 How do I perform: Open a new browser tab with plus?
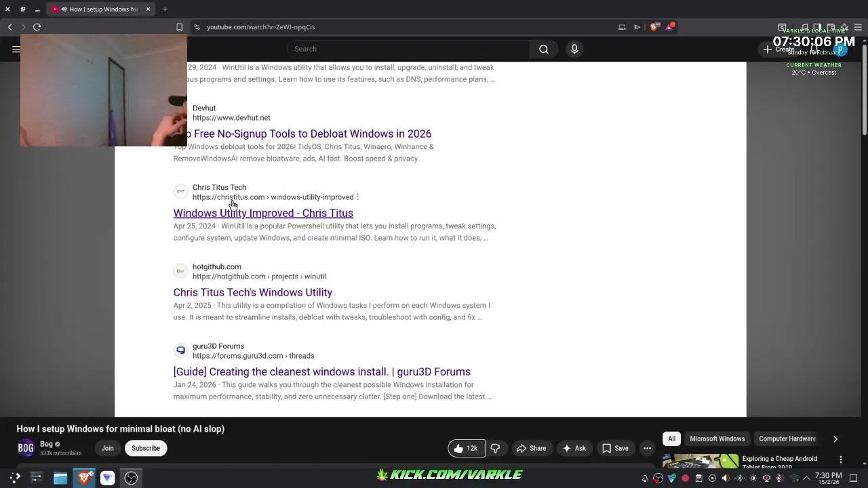click(165, 9)
